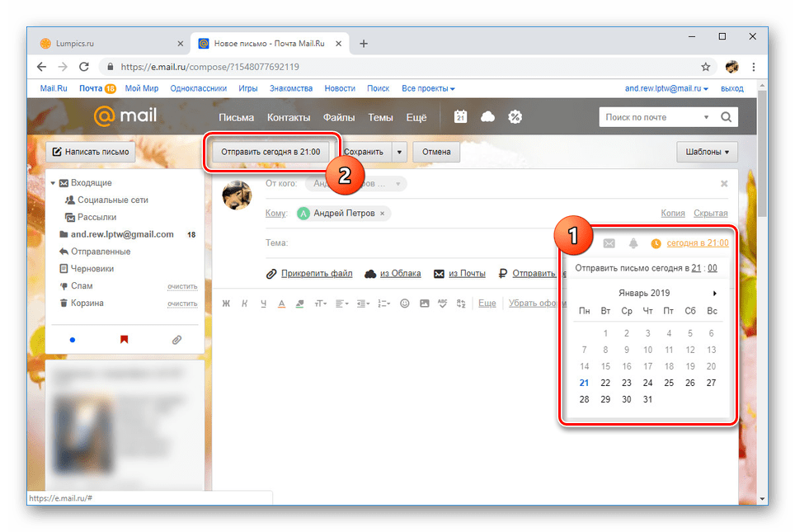This screenshot has height=532, width=795.
Task: Go to next month in calendar
Action: (714, 293)
